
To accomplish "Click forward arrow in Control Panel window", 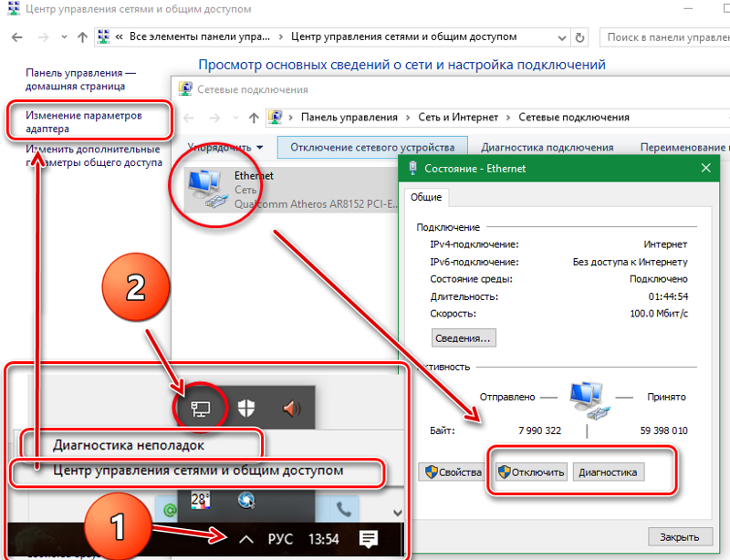I will click(x=43, y=37).
